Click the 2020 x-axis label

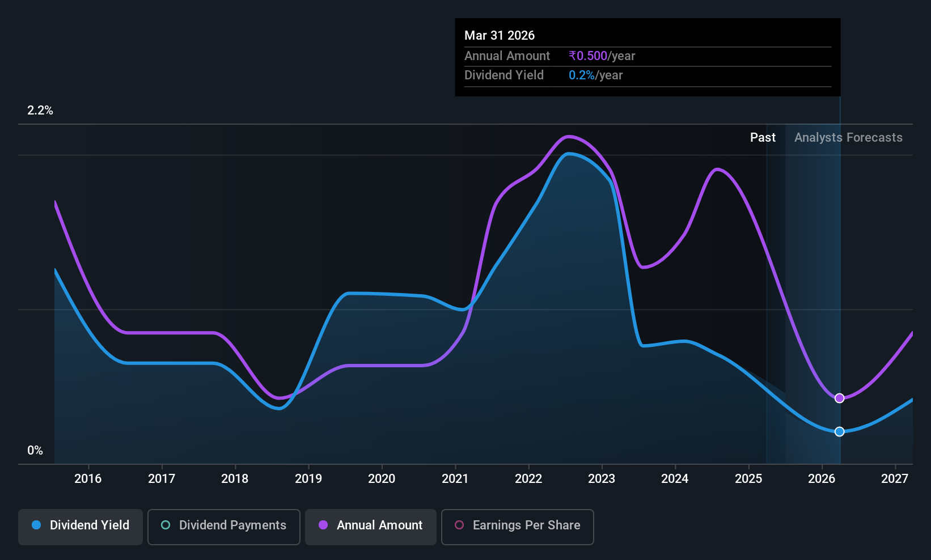[x=382, y=479]
